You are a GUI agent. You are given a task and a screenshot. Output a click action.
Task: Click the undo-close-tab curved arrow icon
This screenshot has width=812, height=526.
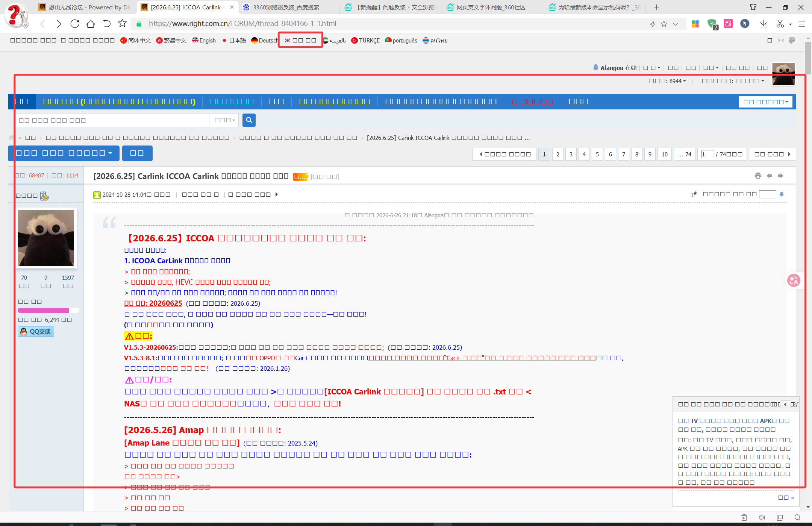[107, 24]
